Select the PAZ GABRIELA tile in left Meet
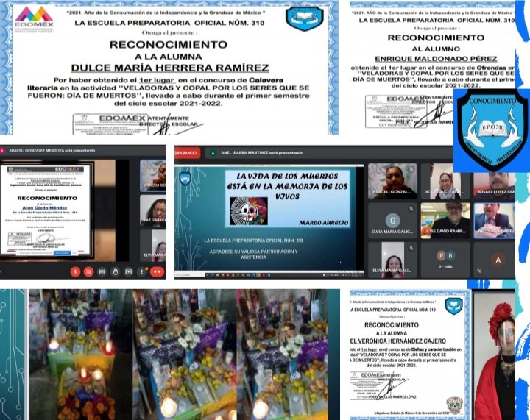Screen dimensions: 530x420 pos(153,211)
